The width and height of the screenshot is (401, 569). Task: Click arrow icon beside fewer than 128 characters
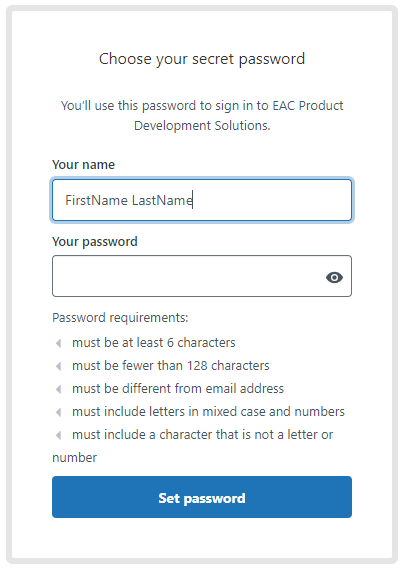58,366
